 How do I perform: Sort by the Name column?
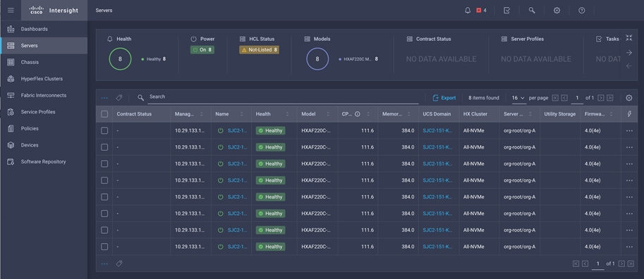[x=241, y=114]
